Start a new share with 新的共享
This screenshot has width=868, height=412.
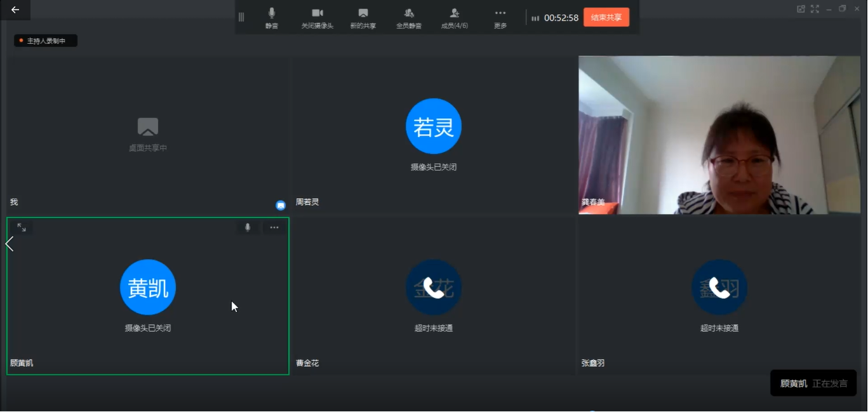[363, 17]
